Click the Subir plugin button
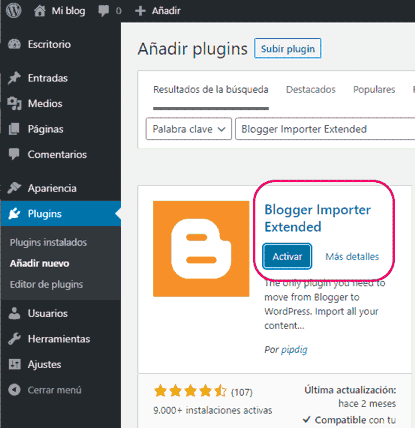This screenshot has width=415, height=428. point(288,49)
